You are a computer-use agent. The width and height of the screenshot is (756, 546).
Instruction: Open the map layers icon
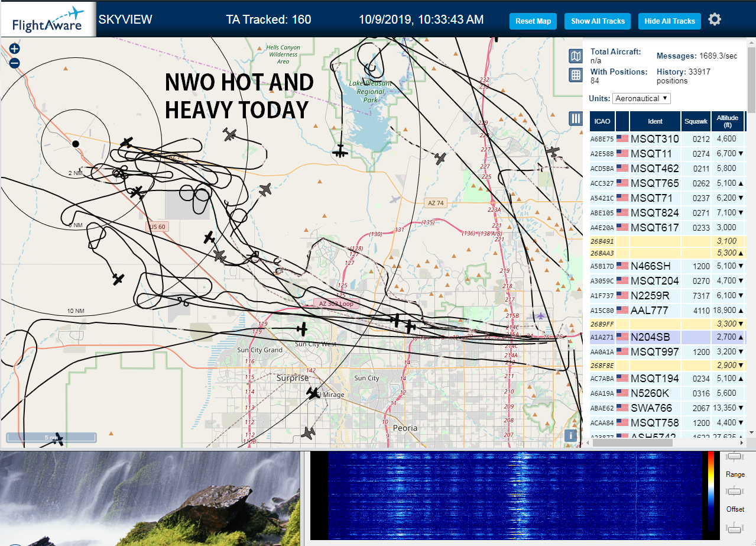575,56
